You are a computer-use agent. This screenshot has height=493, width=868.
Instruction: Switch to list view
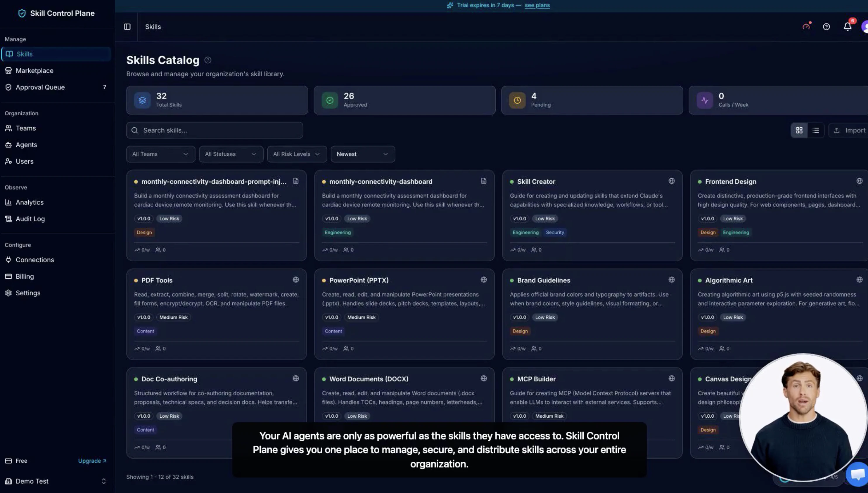(x=815, y=130)
